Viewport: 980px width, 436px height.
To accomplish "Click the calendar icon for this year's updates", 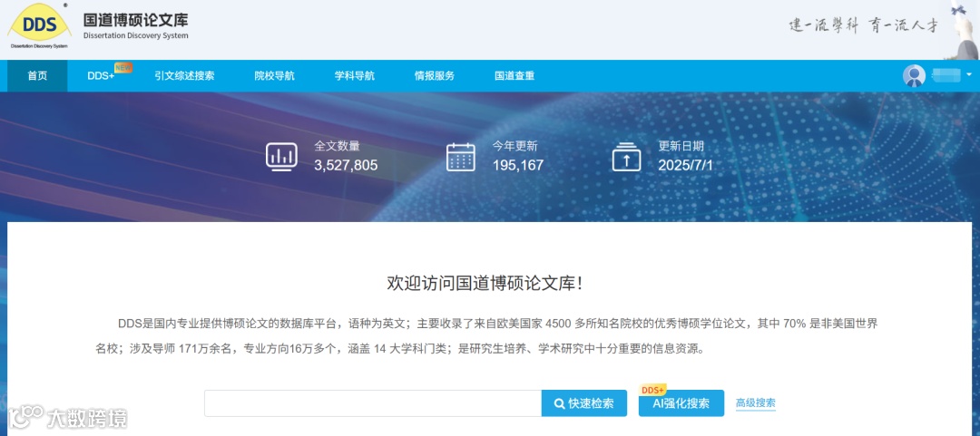I will [x=461, y=157].
